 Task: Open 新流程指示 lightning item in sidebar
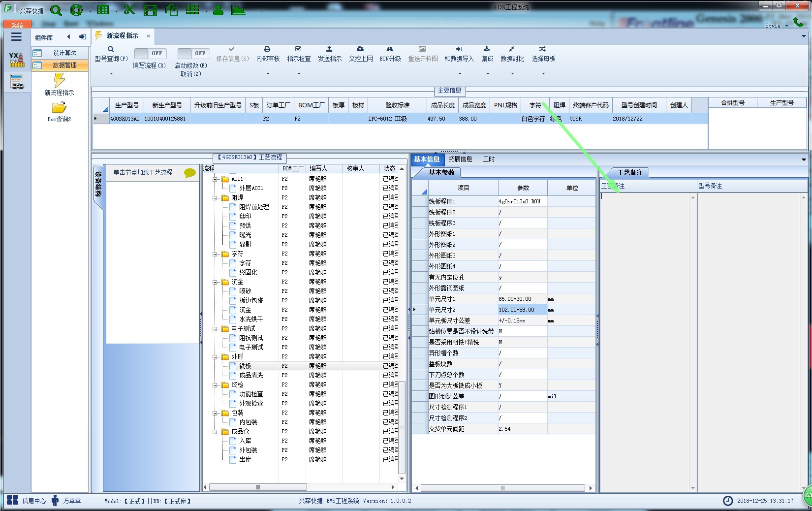(x=59, y=84)
